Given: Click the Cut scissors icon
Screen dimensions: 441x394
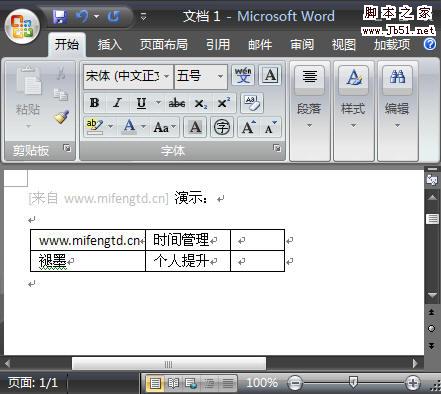Looking at the screenshot, I should click(x=61, y=73).
